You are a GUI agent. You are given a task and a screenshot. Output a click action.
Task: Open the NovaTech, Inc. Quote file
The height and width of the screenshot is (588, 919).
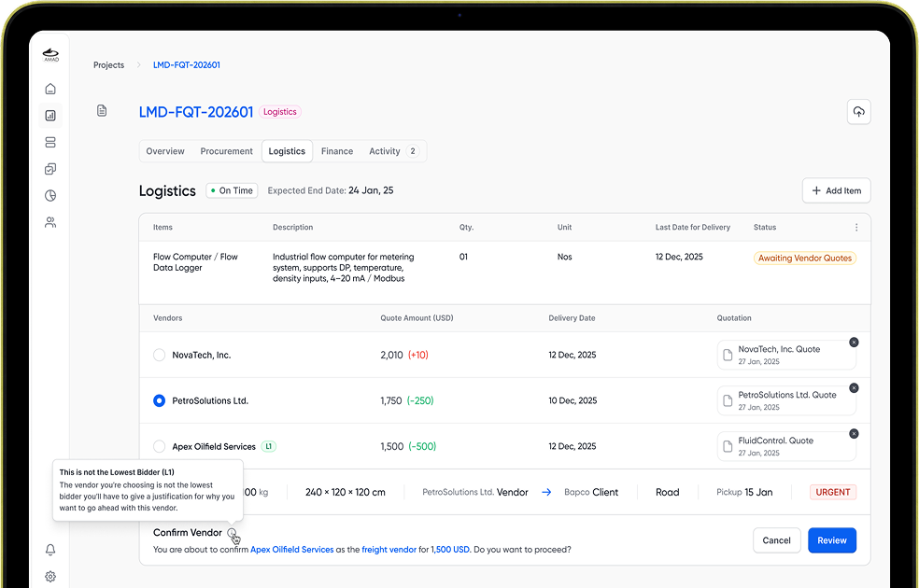[x=786, y=355]
